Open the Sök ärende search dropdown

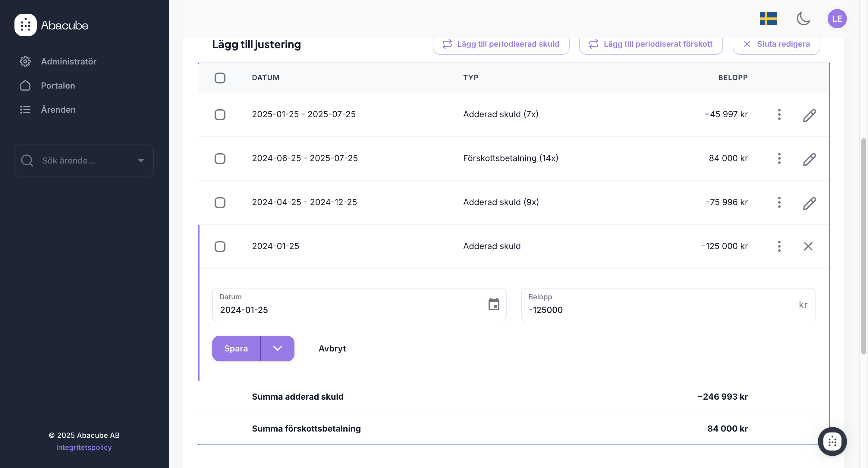(141, 161)
